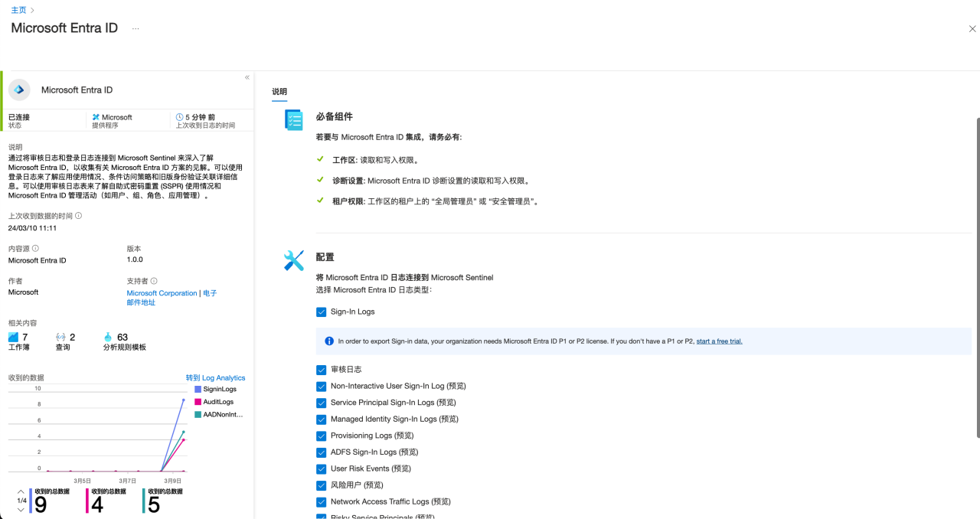Click the info icon next to 上次收到数据的时间
Image resolution: width=980 pixels, height=519 pixels.
tap(78, 216)
